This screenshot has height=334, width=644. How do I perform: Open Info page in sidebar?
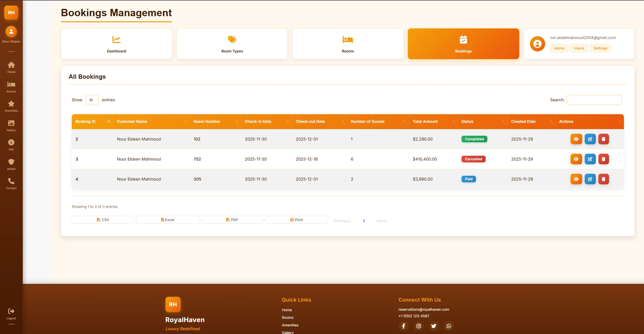(11, 145)
